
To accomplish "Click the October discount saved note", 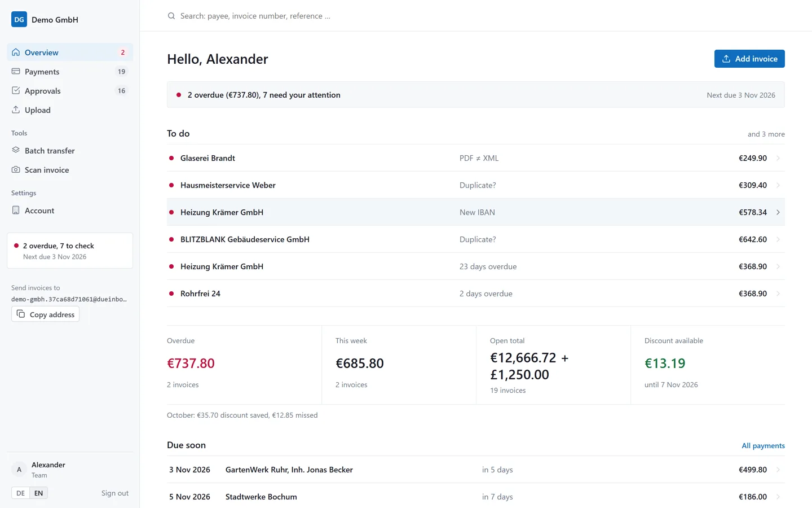I will pos(242,415).
